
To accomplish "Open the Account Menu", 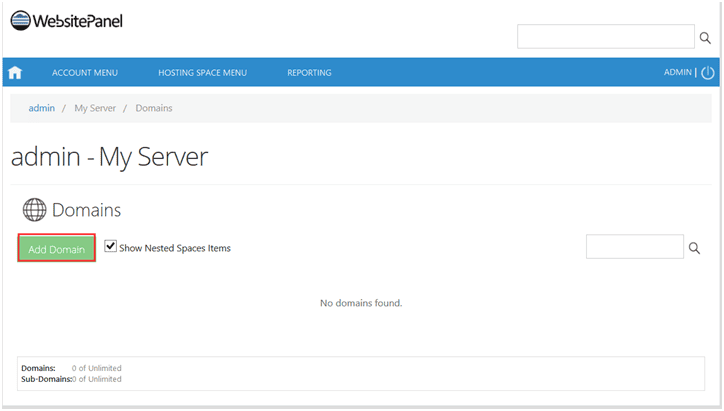I will [x=85, y=73].
